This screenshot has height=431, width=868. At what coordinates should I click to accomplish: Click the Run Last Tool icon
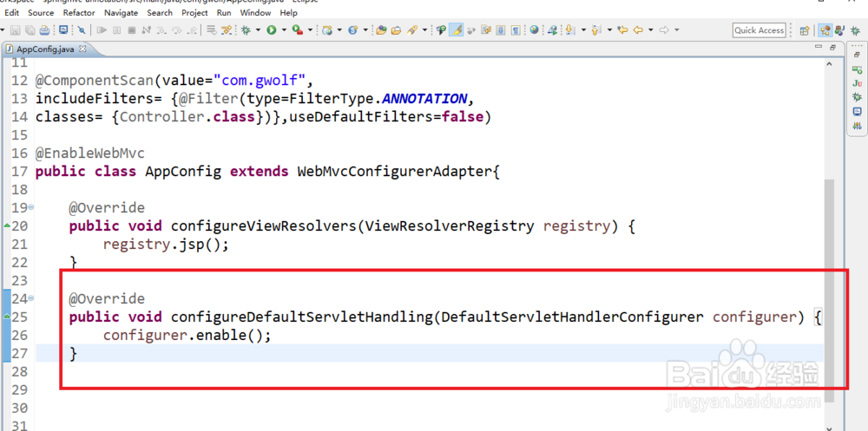click(x=297, y=30)
